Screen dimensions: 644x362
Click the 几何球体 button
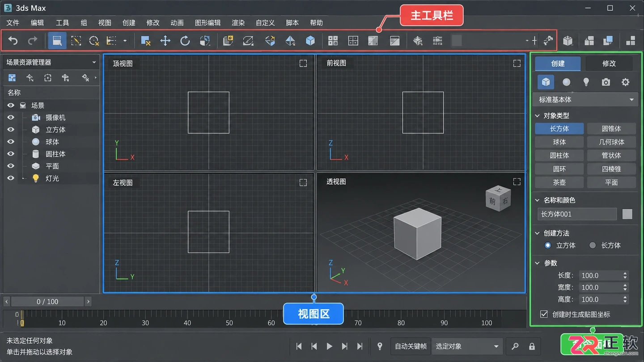611,142
